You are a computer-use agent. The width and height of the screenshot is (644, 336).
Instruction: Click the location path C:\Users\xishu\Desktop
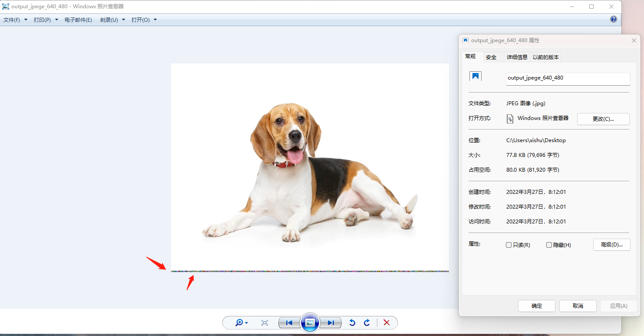536,140
